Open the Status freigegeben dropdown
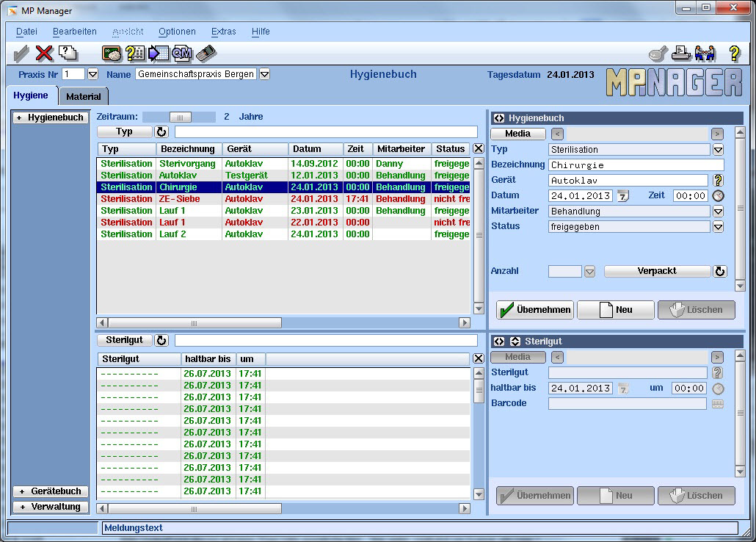756x542 pixels. point(718,227)
